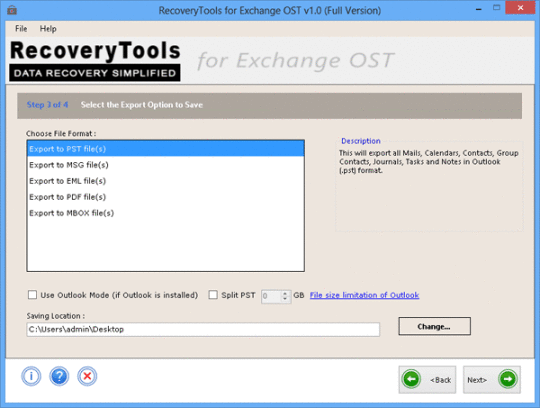
Task: Select Export to PDF file(s)
Action: point(166,197)
